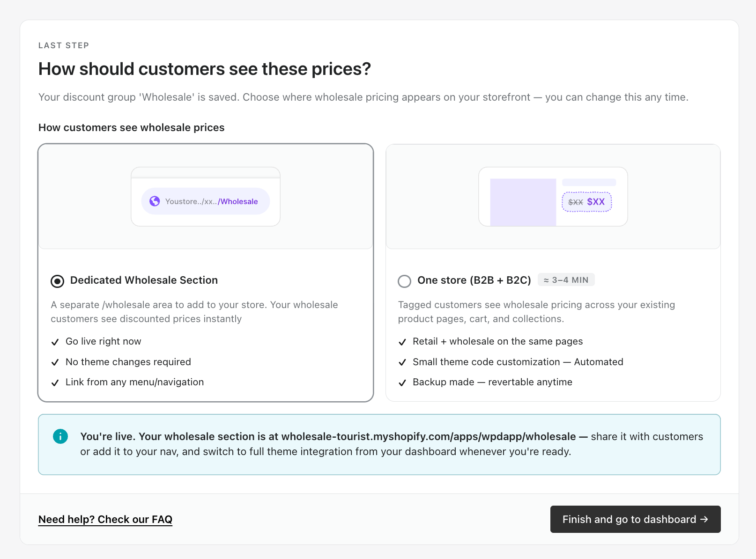
Task: Open the Need help? Check our FAQ link
Action: (x=105, y=519)
